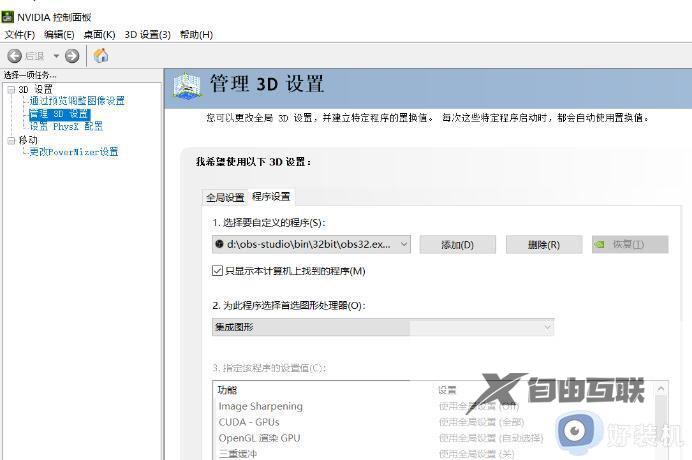Click the Back arrow navigation icon

(x=15, y=56)
